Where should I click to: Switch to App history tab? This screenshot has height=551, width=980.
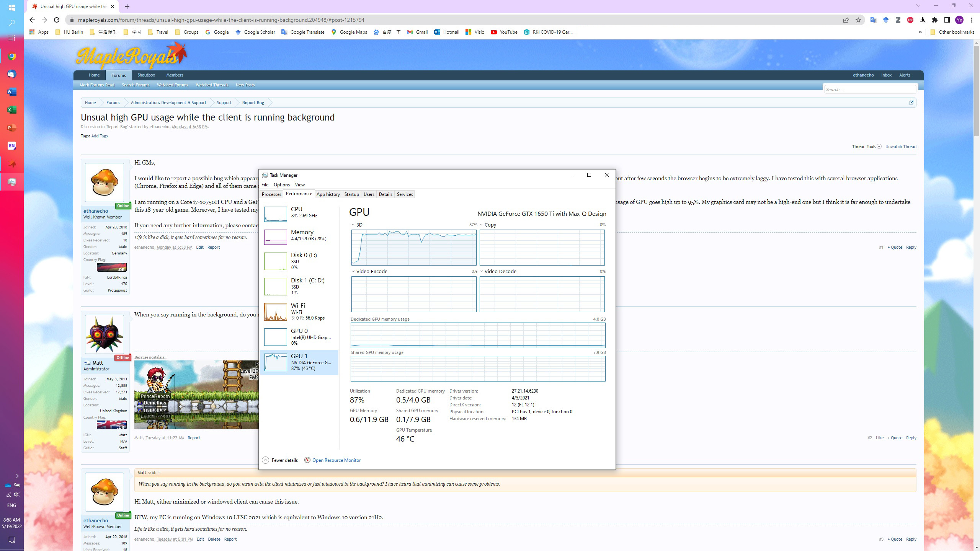pos(328,194)
